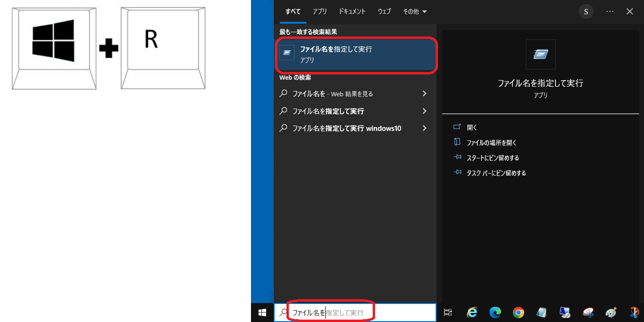Open Paint from the taskbar
This screenshot has height=322, width=644.
[x=611, y=313]
